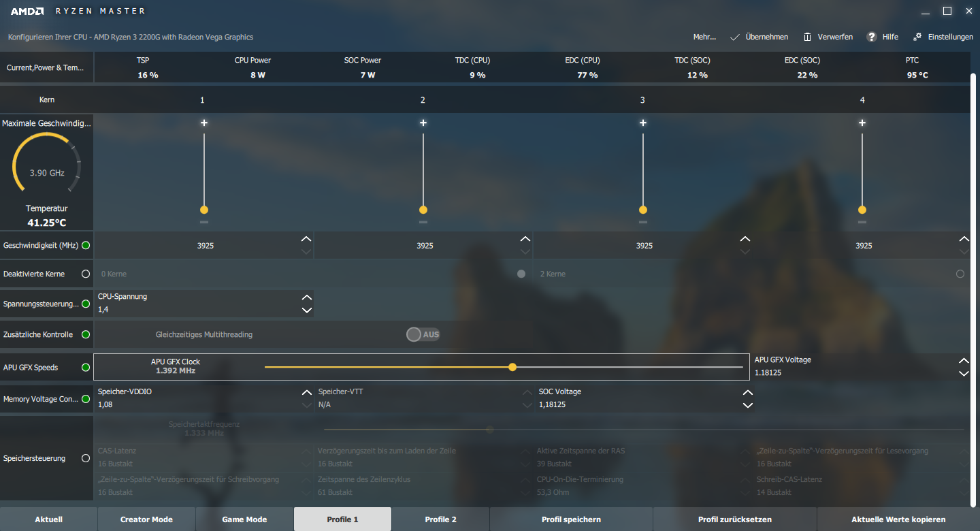This screenshot has width=980, height=531.
Task: Toggle Geschwindigkeit (MHz) green indicator
Action: tap(86, 245)
